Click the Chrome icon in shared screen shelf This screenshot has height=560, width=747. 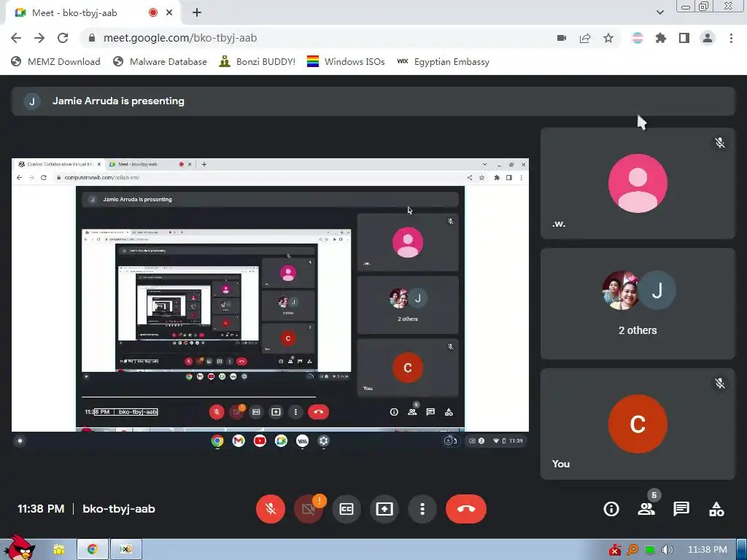click(x=217, y=441)
